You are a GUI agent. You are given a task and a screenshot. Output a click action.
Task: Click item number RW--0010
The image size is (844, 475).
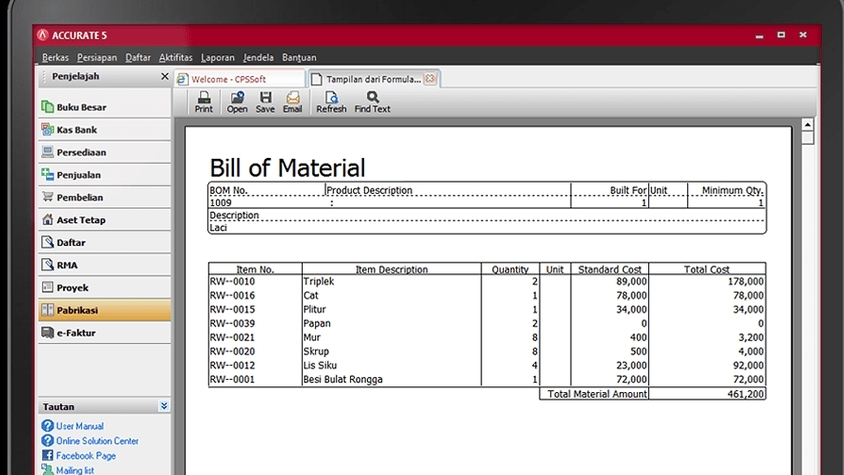(x=232, y=282)
